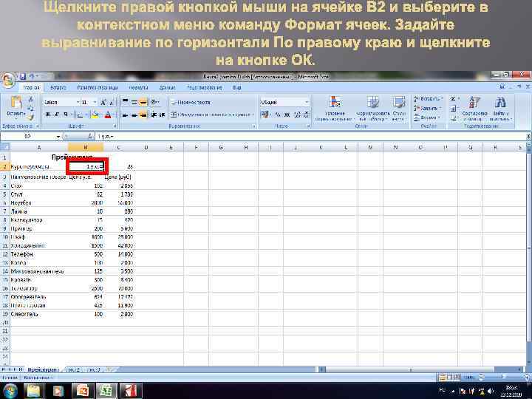Switch to the Вставка (Insert) tab
The image size is (532, 399).
coord(58,87)
